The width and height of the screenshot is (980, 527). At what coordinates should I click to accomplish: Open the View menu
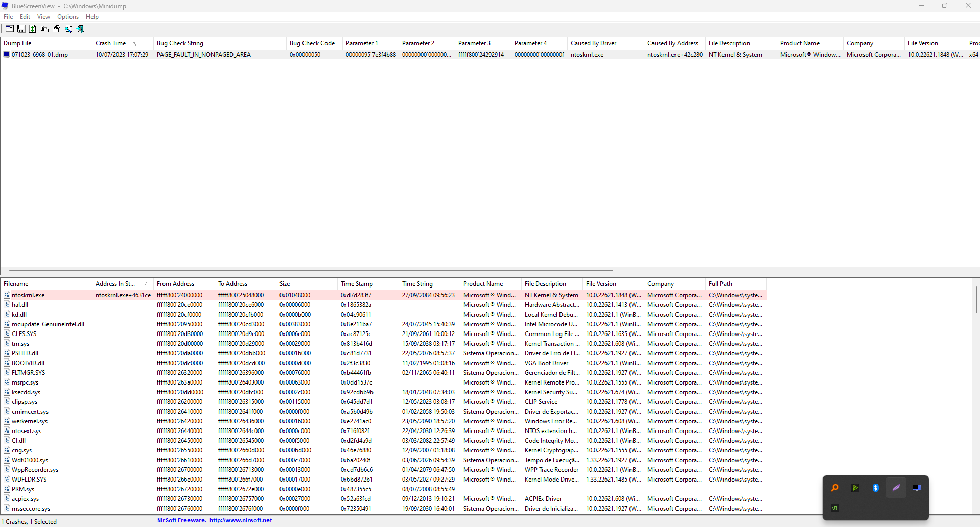pos(44,17)
